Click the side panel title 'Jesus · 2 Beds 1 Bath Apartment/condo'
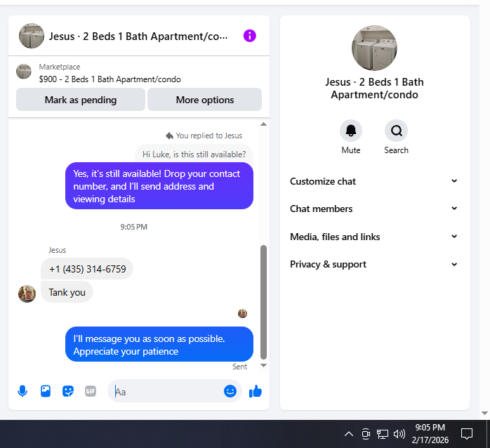This screenshot has height=448, width=490. [x=374, y=88]
